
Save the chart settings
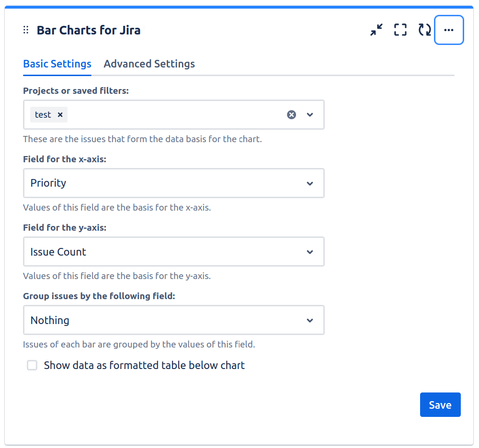tap(440, 405)
